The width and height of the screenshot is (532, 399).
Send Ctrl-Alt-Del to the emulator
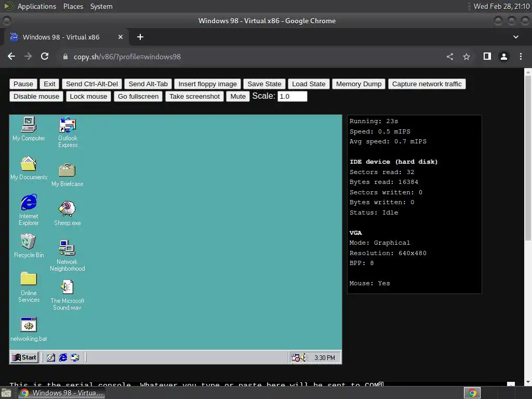(x=92, y=84)
